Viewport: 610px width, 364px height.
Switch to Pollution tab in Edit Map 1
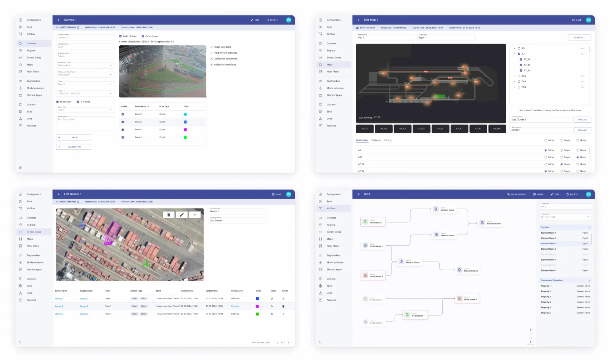pos(376,140)
